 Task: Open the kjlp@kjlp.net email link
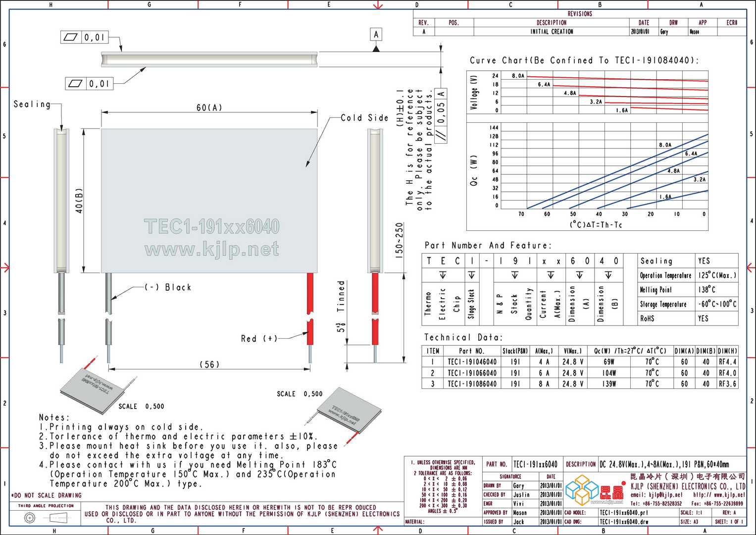pos(656,495)
